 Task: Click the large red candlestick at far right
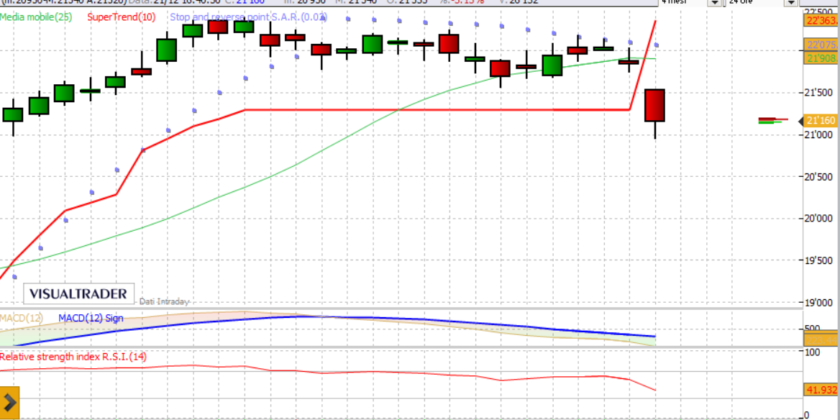tap(655, 105)
